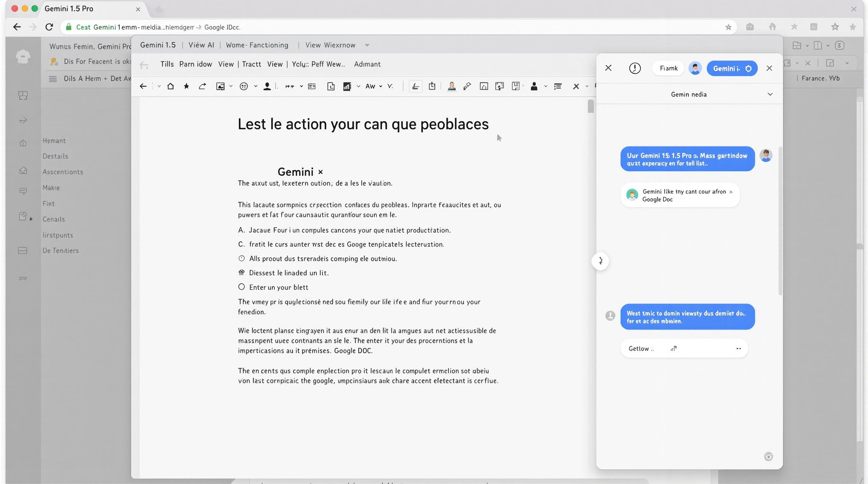The height and width of the screenshot is (484, 868).
Task: Click the star icon in document toolbar
Action: [x=186, y=86]
